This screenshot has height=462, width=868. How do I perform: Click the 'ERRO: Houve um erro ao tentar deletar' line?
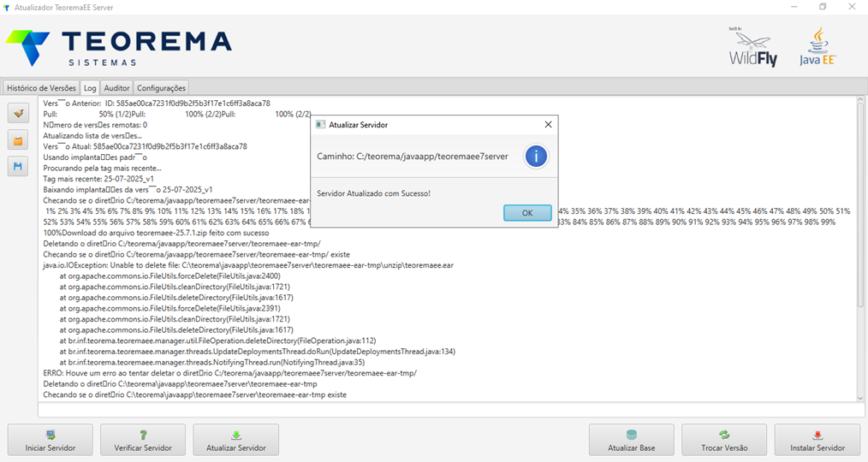tap(229, 373)
